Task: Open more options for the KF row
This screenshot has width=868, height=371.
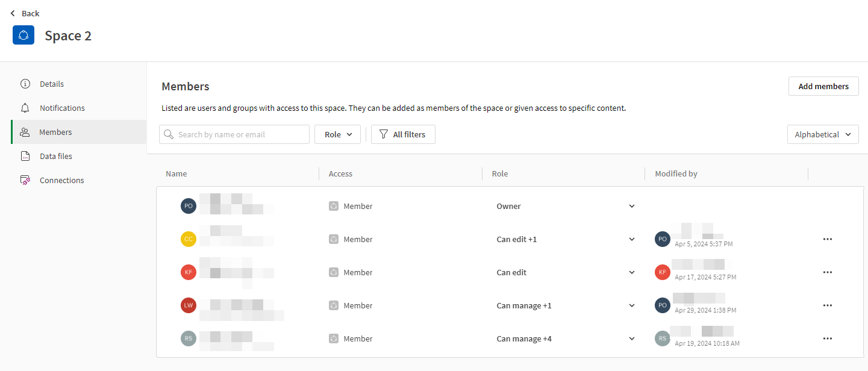Action: pyautogui.click(x=828, y=272)
